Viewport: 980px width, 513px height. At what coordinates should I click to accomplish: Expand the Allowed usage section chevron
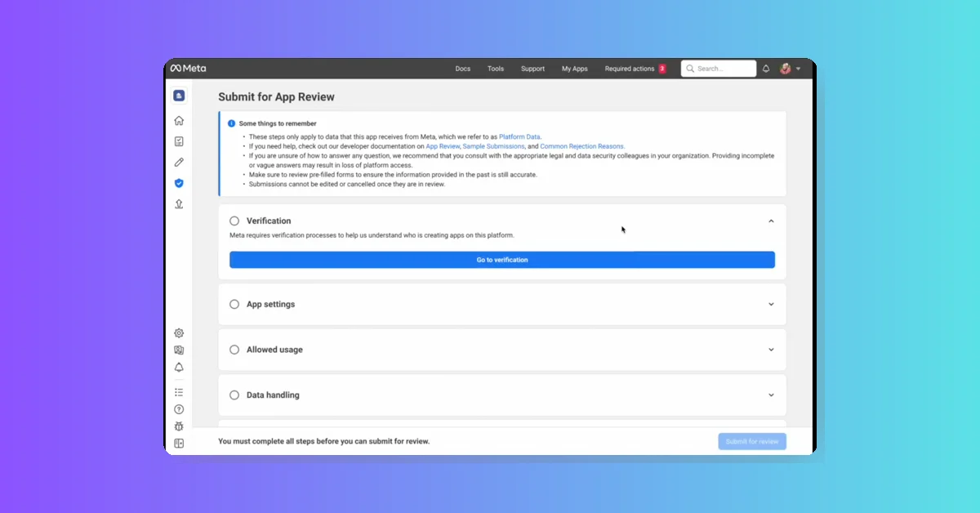[771, 350]
